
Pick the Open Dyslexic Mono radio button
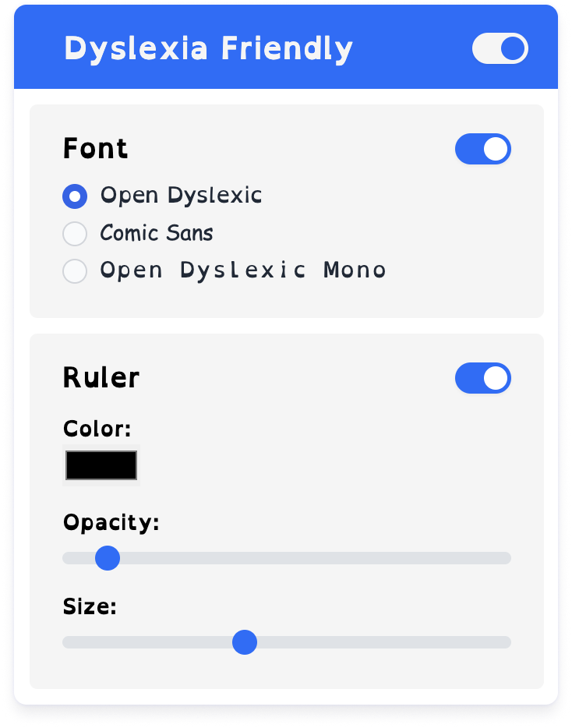pyautogui.click(x=75, y=270)
